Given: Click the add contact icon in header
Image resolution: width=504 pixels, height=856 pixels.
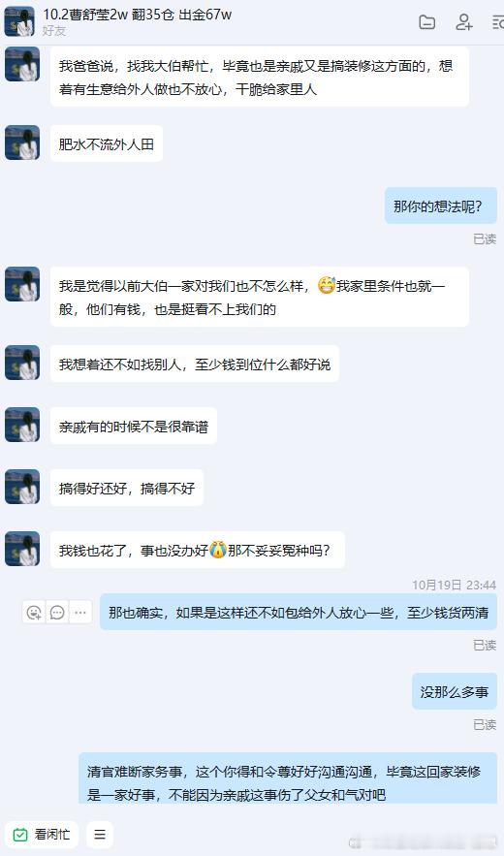Looking at the screenshot, I should coord(463,22).
